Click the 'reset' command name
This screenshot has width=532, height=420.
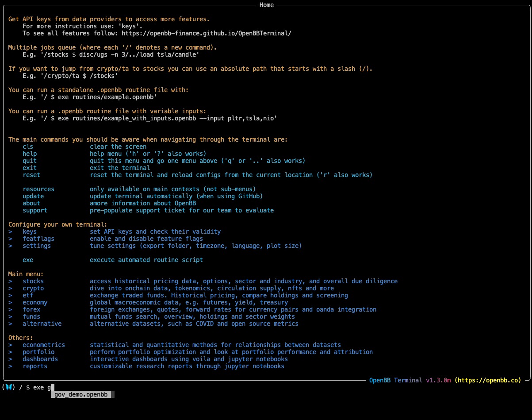pos(31,175)
